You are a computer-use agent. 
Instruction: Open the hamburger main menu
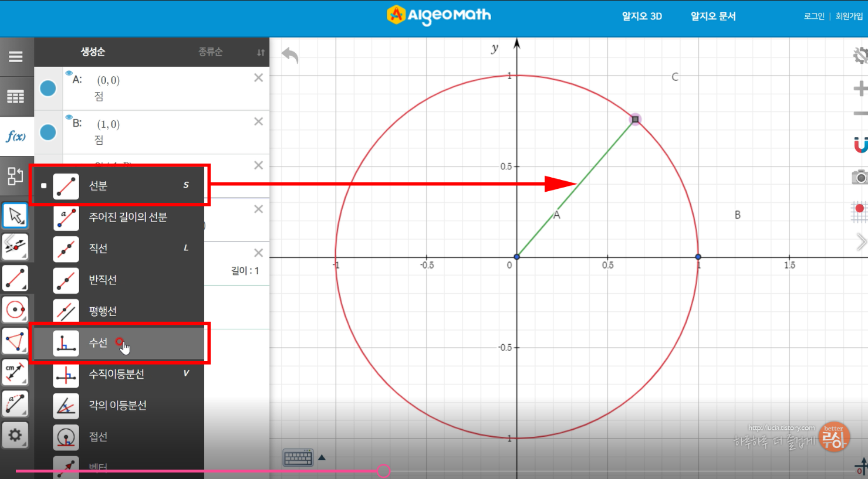click(x=16, y=57)
